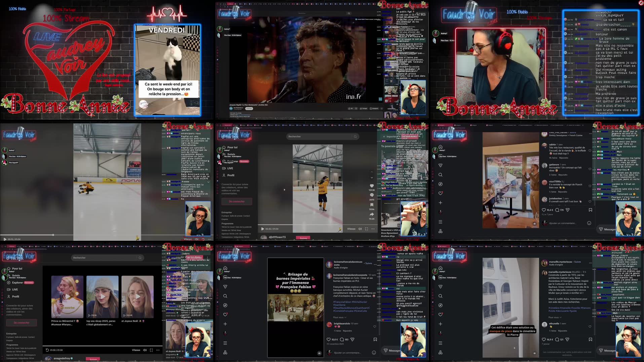Click the 'Se connecter' button
This screenshot has height=362, width=644.
(236, 201)
